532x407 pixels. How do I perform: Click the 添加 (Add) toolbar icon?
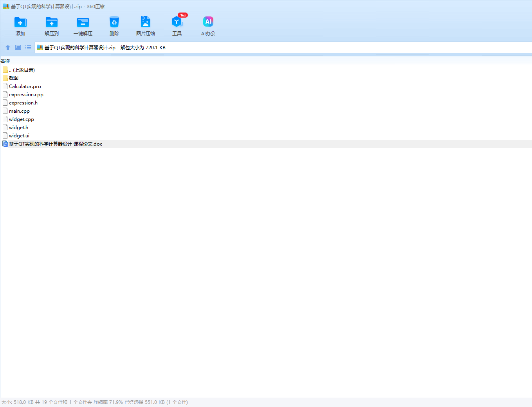(x=20, y=22)
